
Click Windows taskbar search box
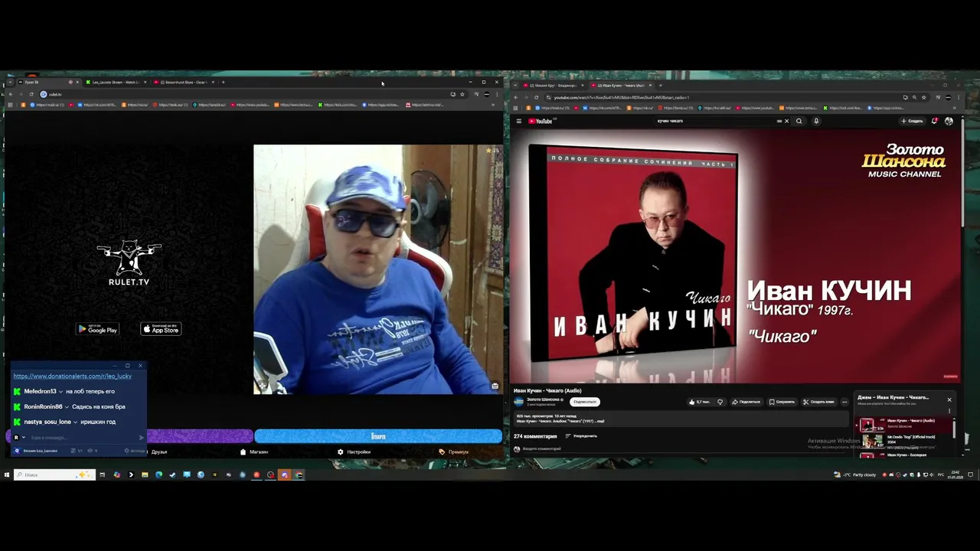pos(54,474)
